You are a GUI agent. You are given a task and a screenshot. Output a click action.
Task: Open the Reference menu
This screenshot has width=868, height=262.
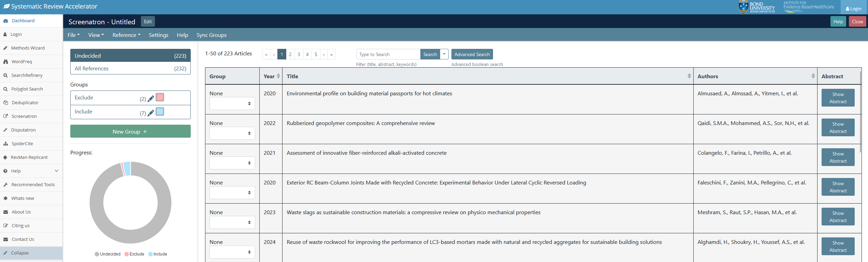(126, 35)
